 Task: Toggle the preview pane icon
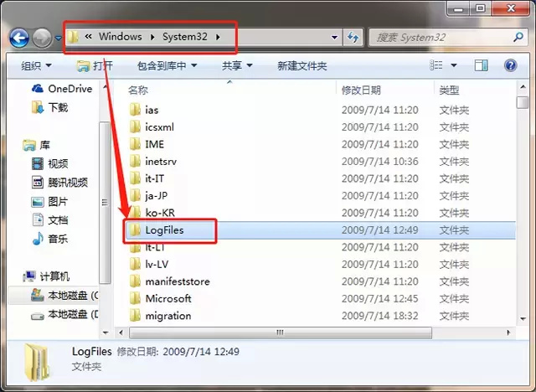pyautogui.click(x=482, y=65)
